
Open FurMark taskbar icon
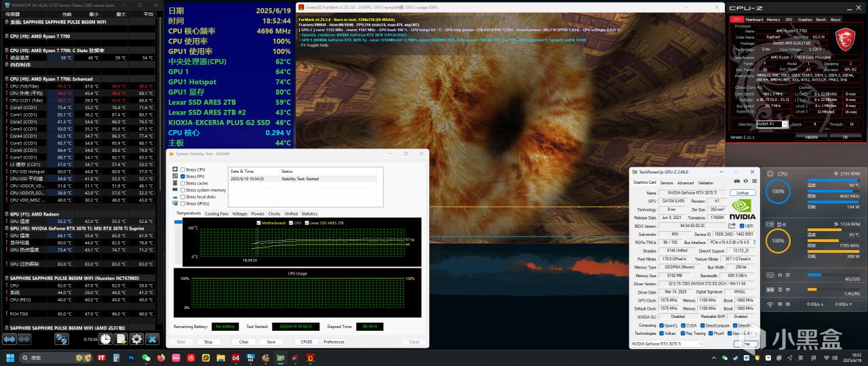tap(310, 358)
